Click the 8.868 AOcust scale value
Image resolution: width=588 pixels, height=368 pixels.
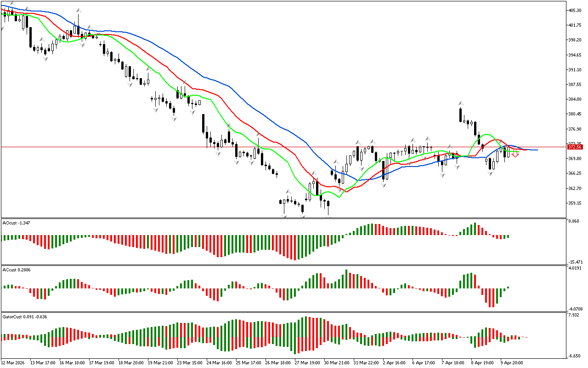tap(574, 222)
